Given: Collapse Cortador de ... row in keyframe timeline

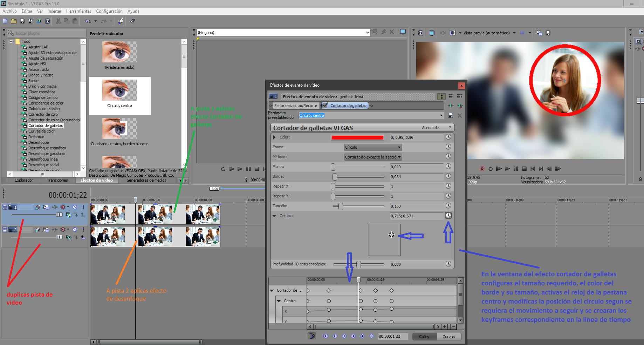Looking at the screenshot, I should [272, 290].
